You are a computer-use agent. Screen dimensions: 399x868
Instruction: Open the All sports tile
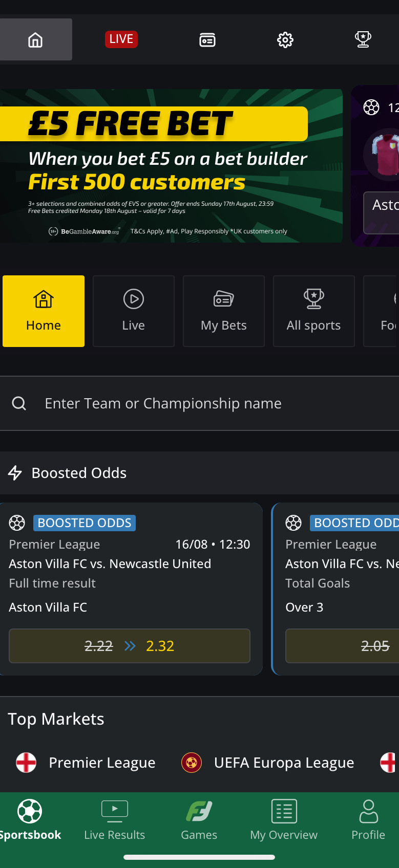(314, 311)
